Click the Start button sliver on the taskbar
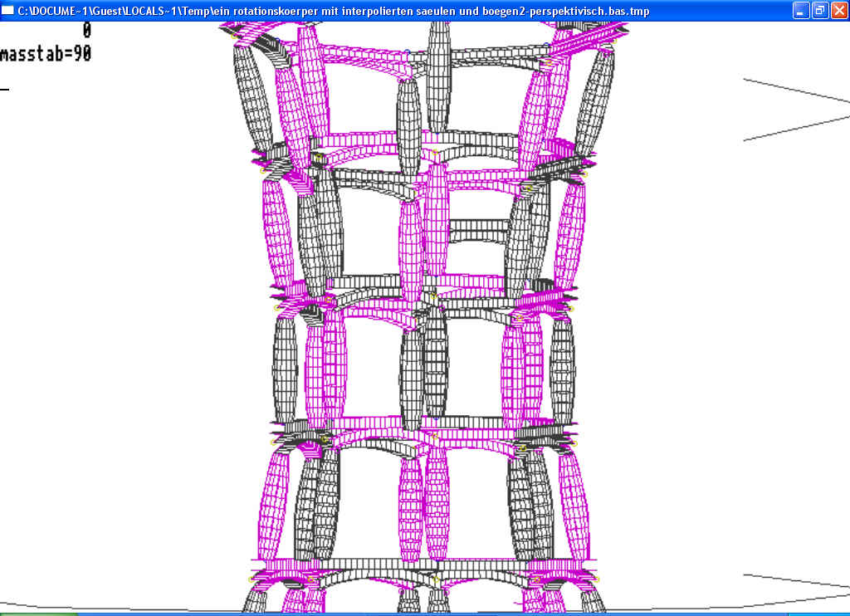The width and height of the screenshot is (850, 616). [39, 614]
